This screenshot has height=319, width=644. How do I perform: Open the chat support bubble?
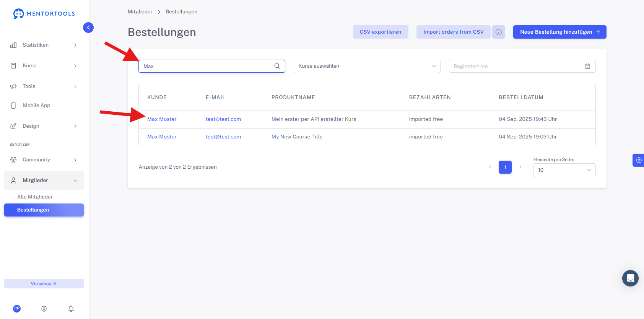pos(631,278)
